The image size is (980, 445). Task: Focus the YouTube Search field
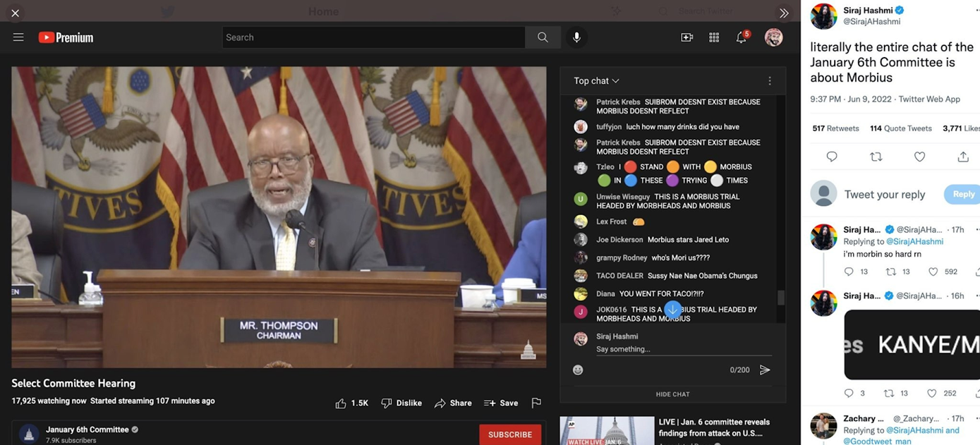coord(374,37)
